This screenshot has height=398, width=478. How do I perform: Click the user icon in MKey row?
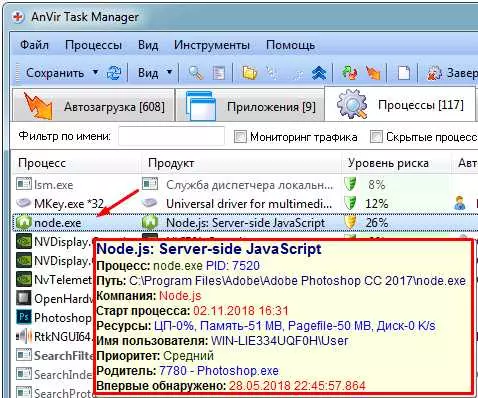pos(460,203)
